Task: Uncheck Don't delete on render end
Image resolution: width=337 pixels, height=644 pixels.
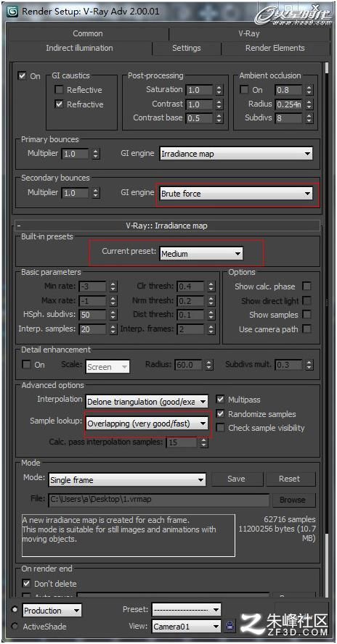Action: coord(27,583)
